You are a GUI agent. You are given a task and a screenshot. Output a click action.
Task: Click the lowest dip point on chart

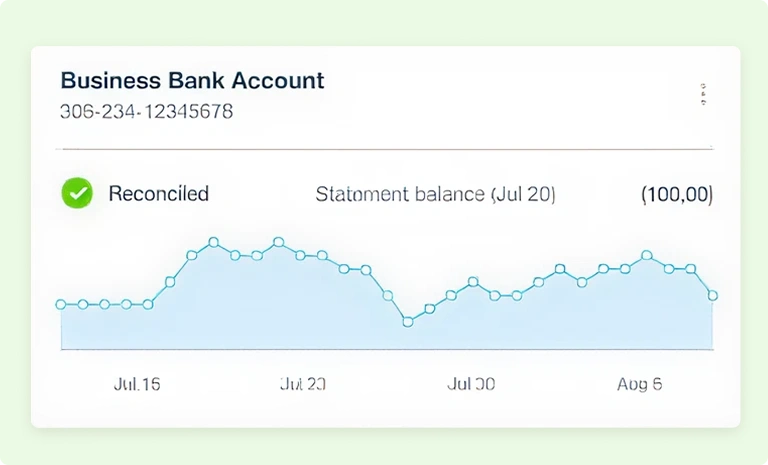click(x=408, y=322)
